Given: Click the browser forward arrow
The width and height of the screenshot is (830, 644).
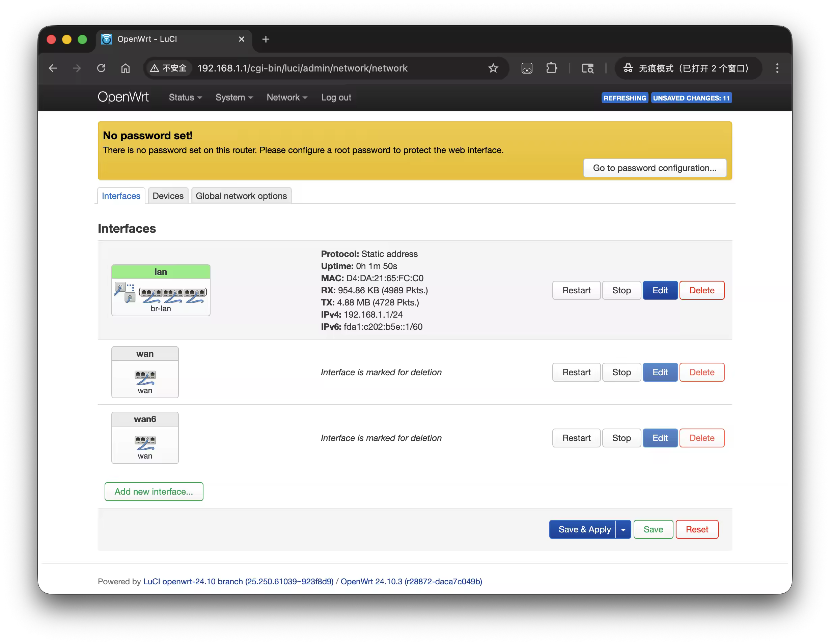Looking at the screenshot, I should pyautogui.click(x=77, y=68).
